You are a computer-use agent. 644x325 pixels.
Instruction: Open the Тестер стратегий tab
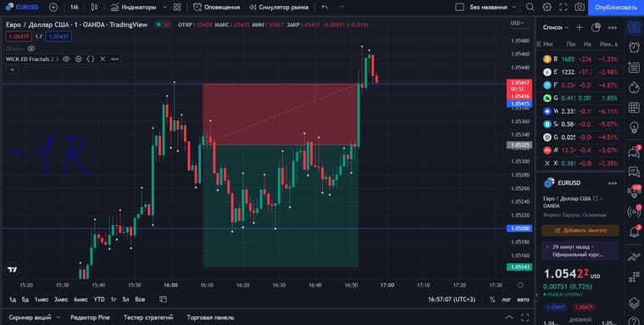coord(147,317)
